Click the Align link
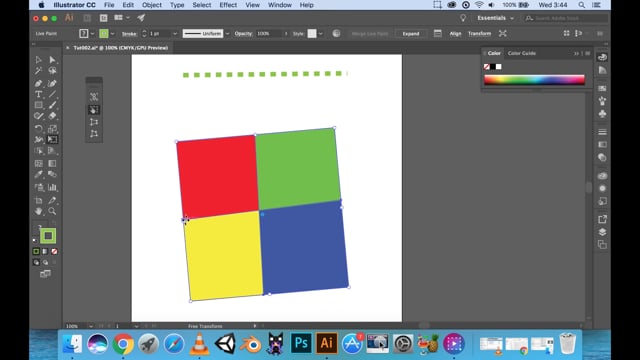Image resolution: width=640 pixels, height=360 pixels. (455, 33)
